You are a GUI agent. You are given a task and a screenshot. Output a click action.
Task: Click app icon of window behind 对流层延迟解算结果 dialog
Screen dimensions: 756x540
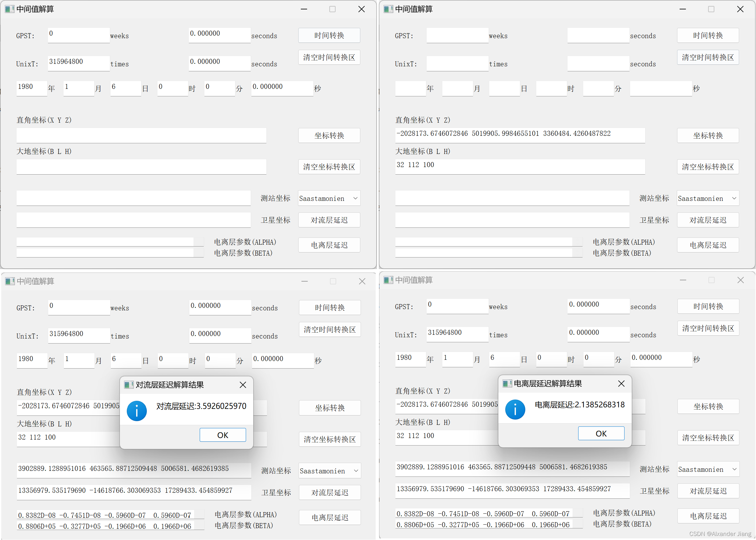(x=10, y=281)
